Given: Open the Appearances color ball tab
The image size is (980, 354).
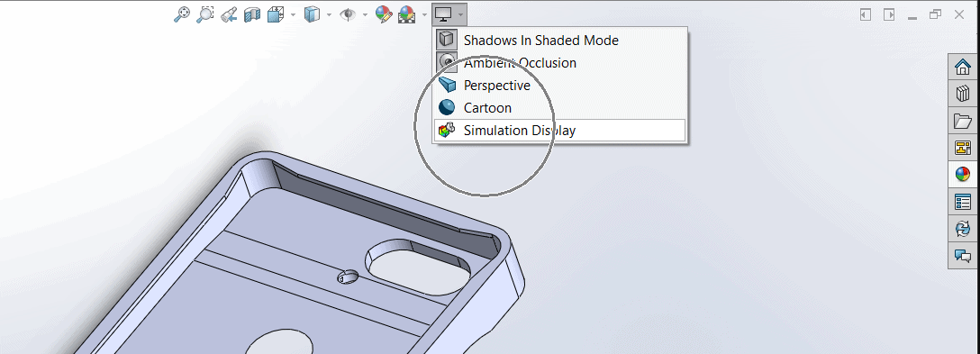Looking at the screenshot, I should pyautogui.click(x=963, y=174).
